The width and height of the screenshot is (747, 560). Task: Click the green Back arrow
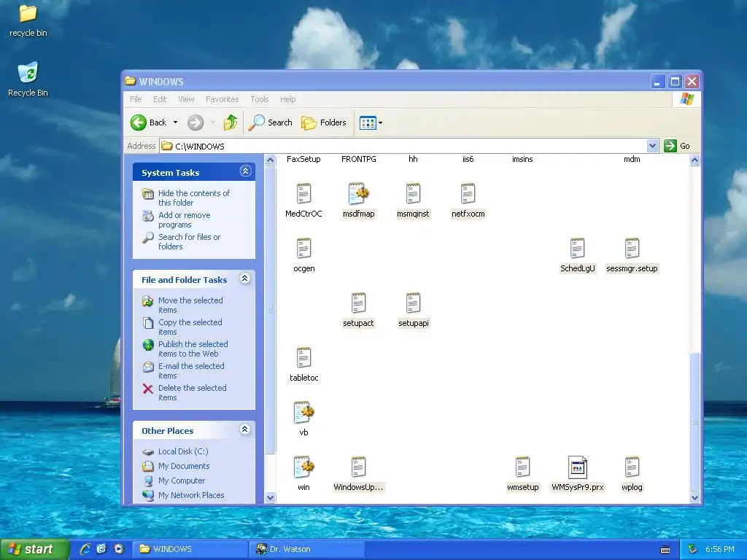(139, 122)
